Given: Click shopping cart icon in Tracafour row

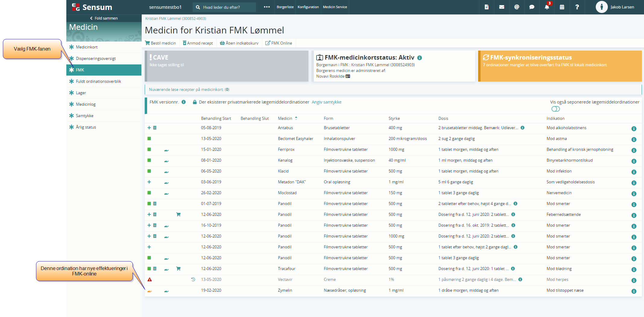Looking at the screenshot, I should (x=178, y=269).
